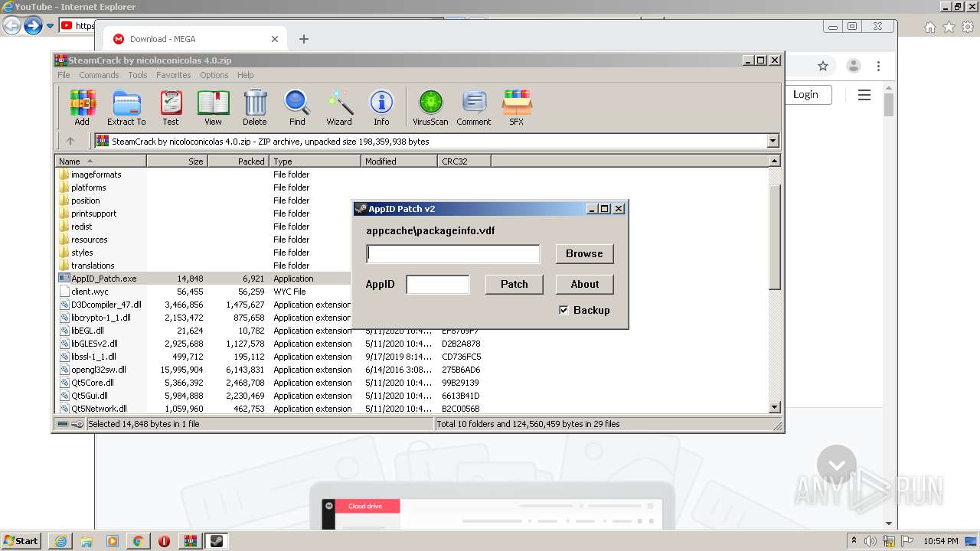980x551 pixels.
Task: Sort file list by Modified column
Action: click(399, 161)
